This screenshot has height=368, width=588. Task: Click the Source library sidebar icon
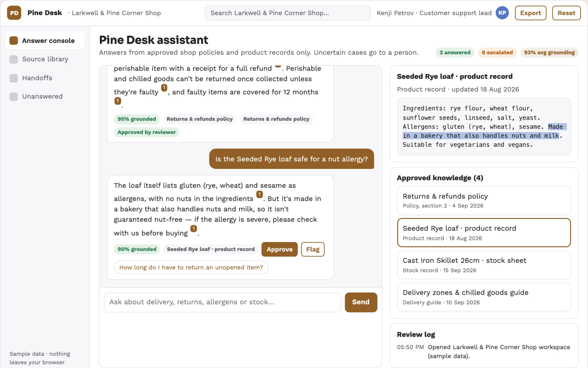click(14, 59)
